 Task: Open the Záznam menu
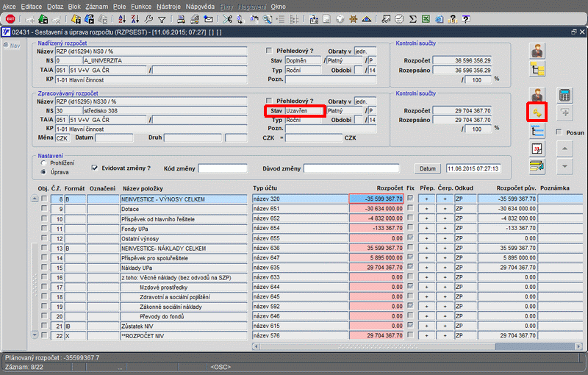point(98,6)
